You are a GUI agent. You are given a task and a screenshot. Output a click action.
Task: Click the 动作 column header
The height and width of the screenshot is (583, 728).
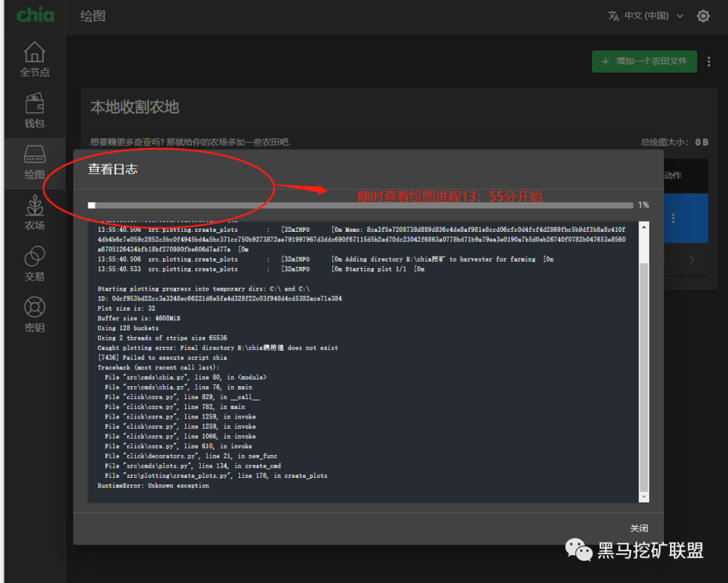672,175
